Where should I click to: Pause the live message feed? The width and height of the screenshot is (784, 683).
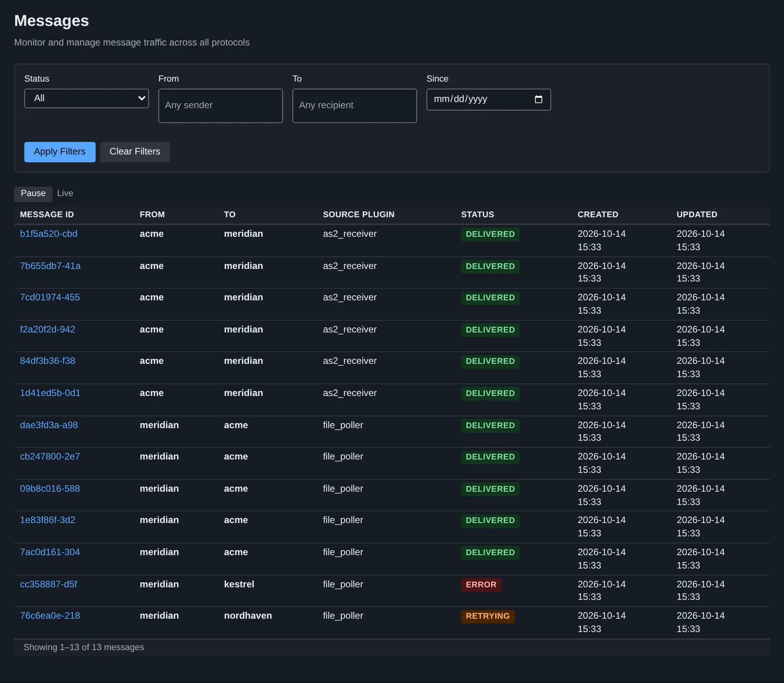click(x=33, y=194)
